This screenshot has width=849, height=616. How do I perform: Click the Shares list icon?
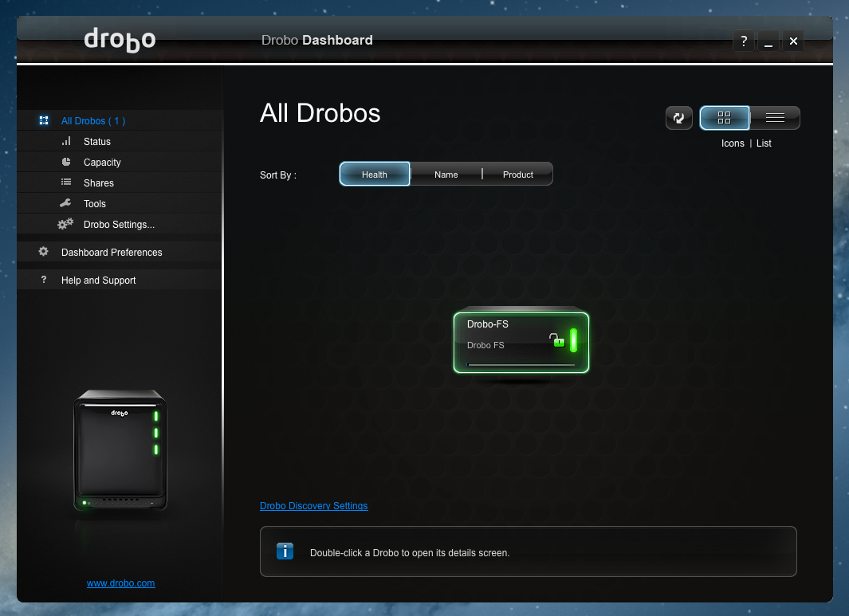(x=66, y=182)
